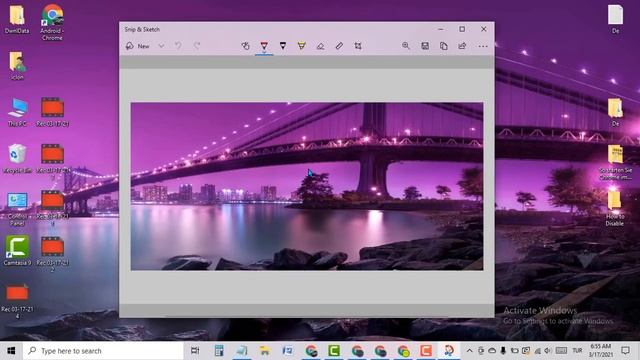Save the snip with the floppy icon
This screenshot has height=360, width=640.
pyautogui.click(x=425, y=46)
